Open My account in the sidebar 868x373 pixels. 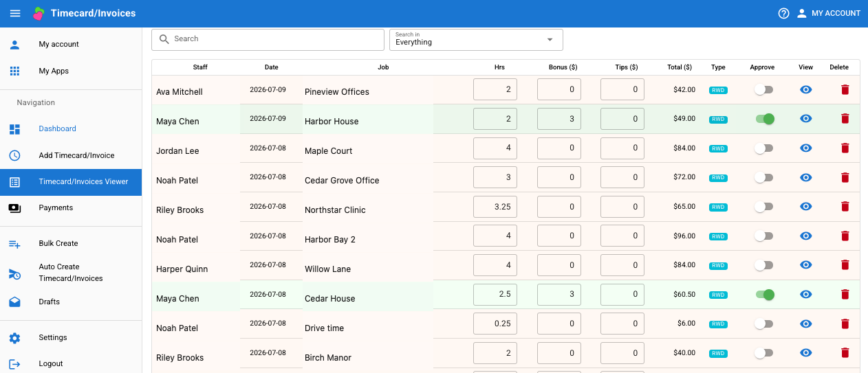coord(71,45)
